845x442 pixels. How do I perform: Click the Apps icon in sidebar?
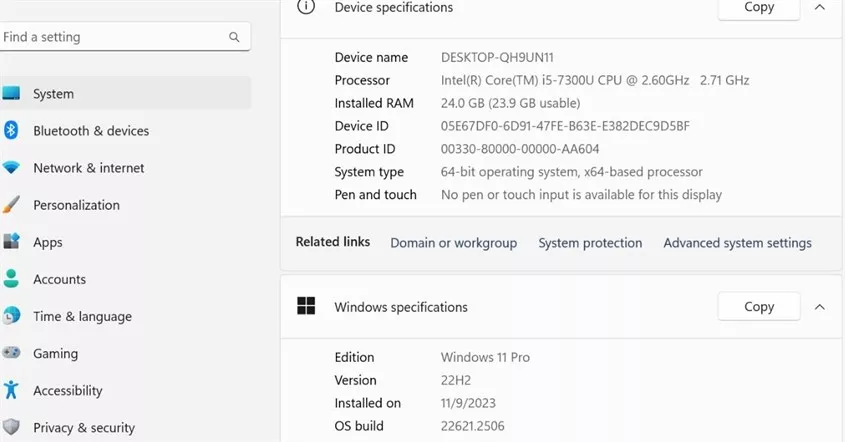pos(11,242)
